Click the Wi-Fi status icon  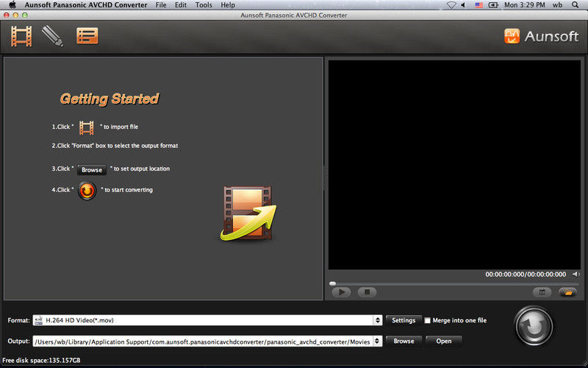(451, 5)
